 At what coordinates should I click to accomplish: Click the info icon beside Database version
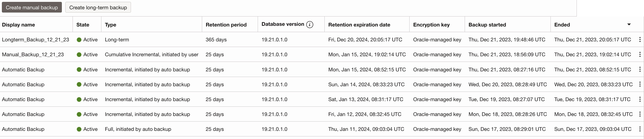[310, 24]
